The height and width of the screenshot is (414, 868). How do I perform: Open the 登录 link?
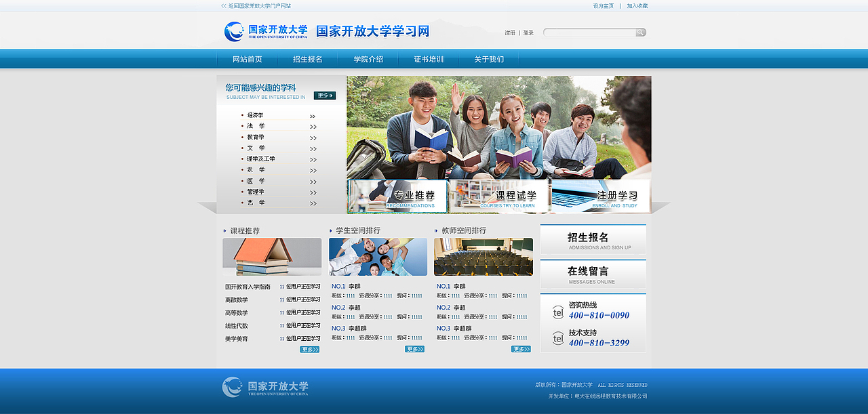click(528, 33)
